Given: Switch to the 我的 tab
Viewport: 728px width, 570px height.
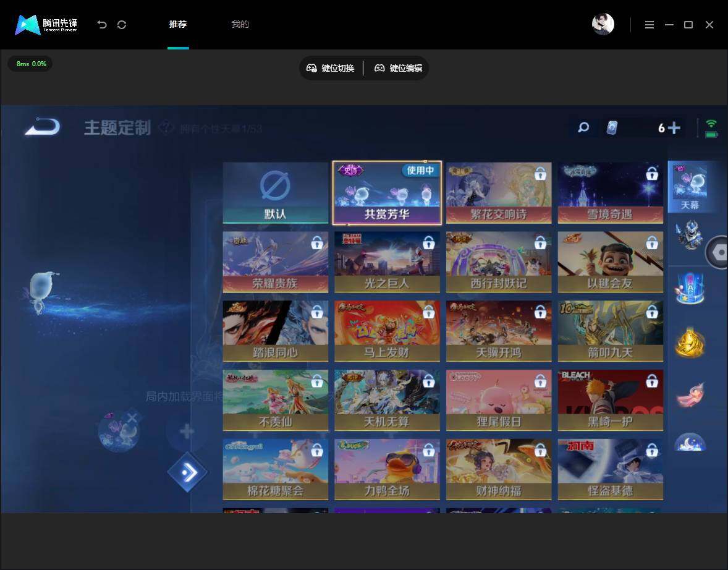Looking at the screenshot, I should tap(240, 24).
